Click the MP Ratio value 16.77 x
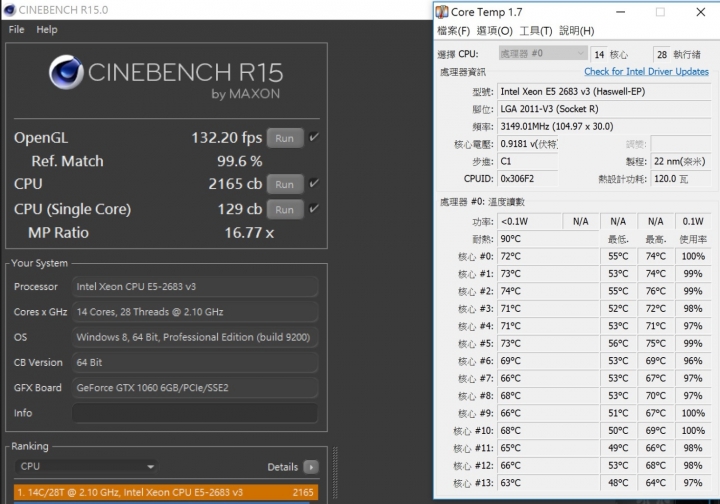The image size is (720, 504). [249, 233]
